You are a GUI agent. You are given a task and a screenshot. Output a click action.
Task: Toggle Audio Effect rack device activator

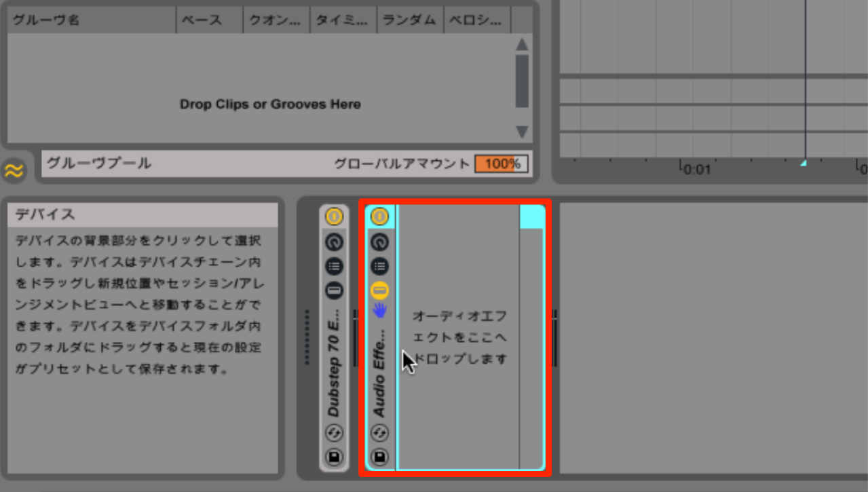pos(379,216)
